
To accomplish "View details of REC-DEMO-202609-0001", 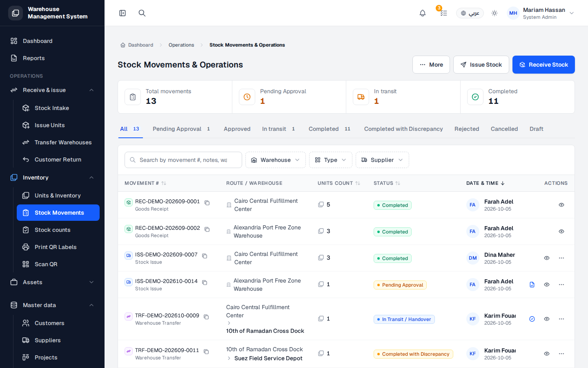I will 561,205.
